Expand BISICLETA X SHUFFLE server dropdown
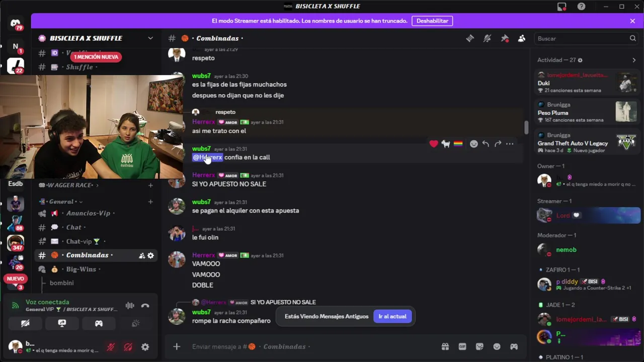The width and height of the screenshot is (644, 362). click(x=150, y=38)
